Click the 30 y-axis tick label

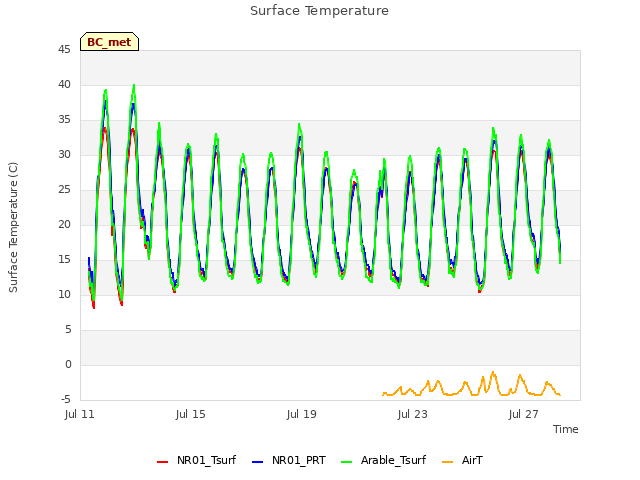64,154
